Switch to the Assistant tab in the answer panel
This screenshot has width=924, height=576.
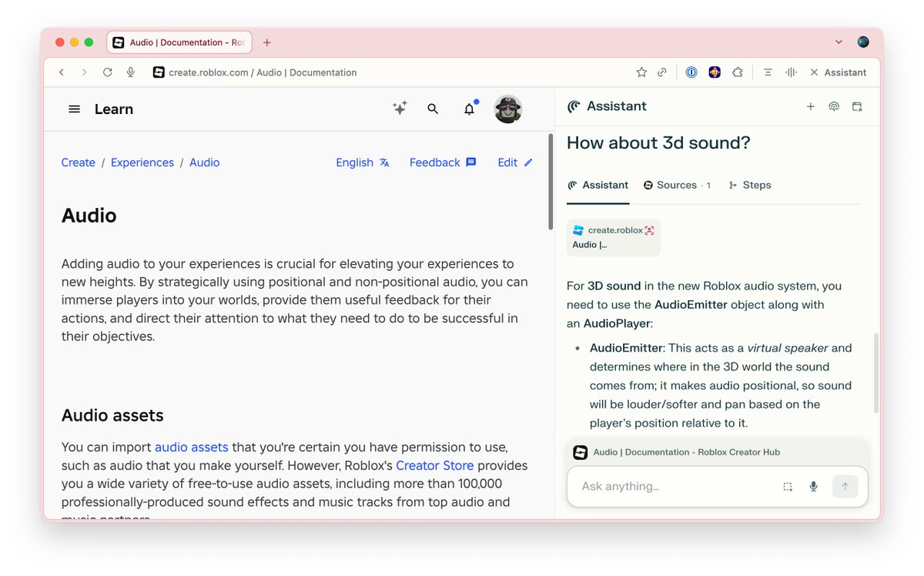(598, 186)
